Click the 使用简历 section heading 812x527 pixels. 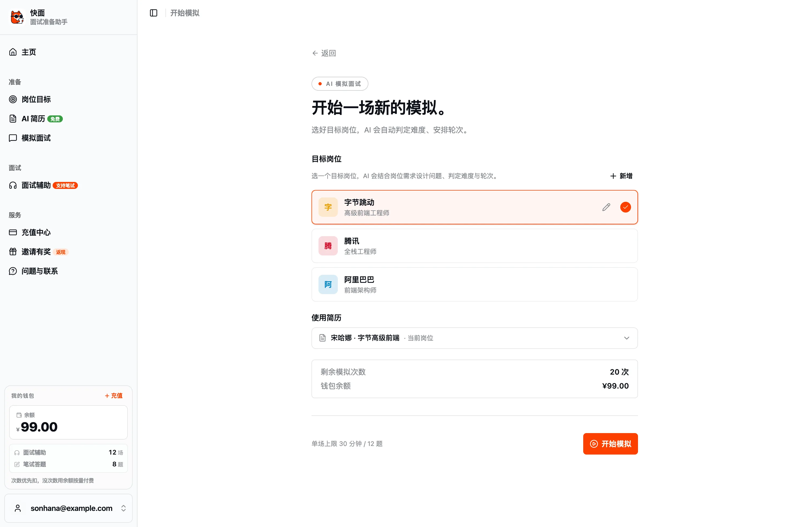[327, 318]
